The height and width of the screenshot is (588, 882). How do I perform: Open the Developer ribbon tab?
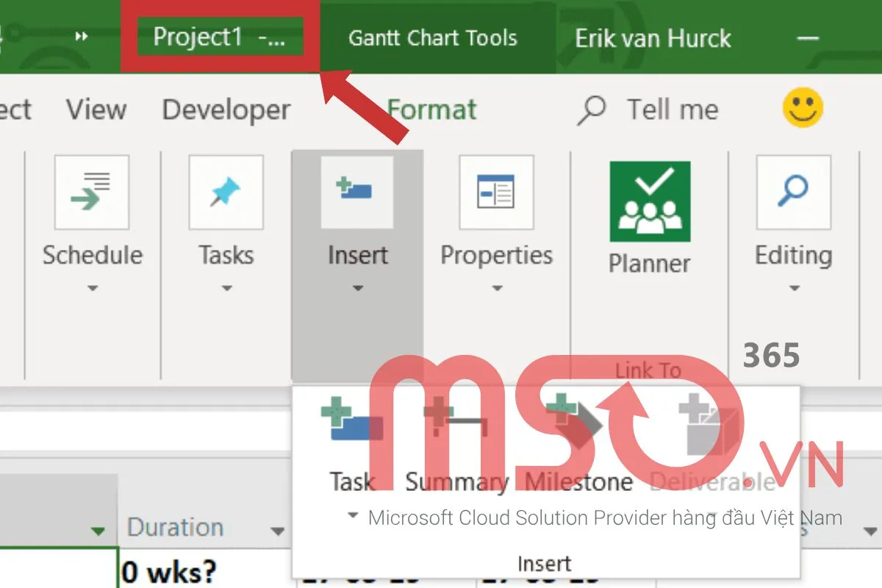click(226, 110)
